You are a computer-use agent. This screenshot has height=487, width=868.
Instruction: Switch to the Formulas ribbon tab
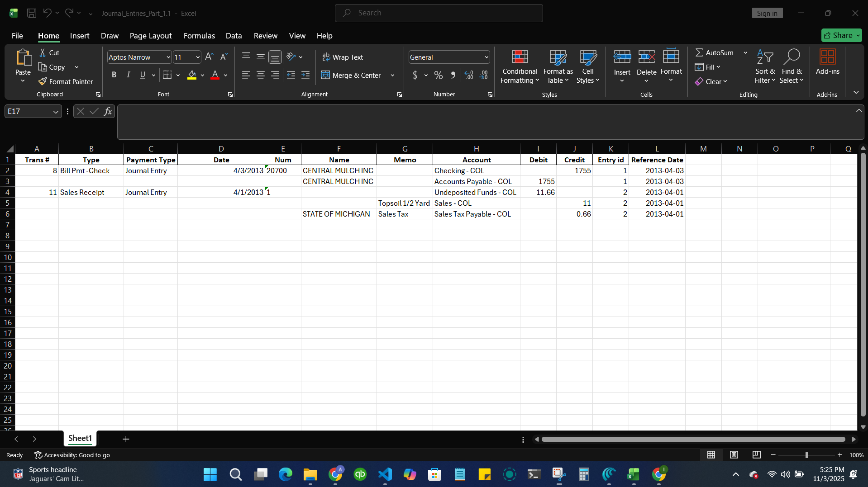tap(199, 36)
